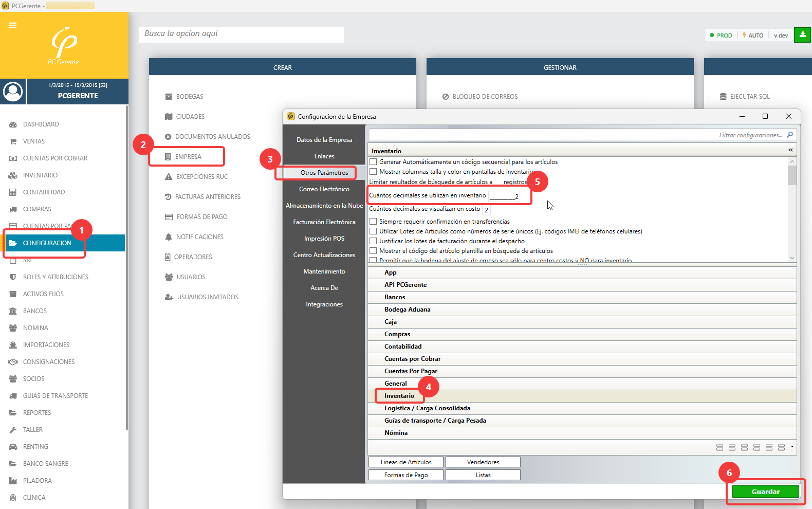The width and height of the screenshot is (812, 509).
Task: Check 'Justificar los lotes de facturación durante el despacho'
Action: [x=373, y=241]
